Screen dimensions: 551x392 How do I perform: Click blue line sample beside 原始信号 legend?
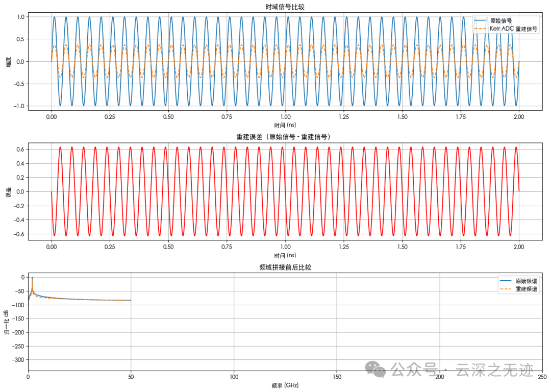tap(481, 21)
